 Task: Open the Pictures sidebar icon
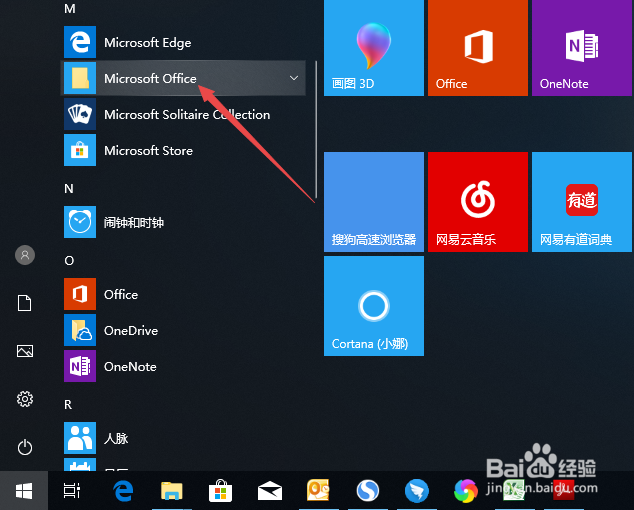(x=25, y=351)
